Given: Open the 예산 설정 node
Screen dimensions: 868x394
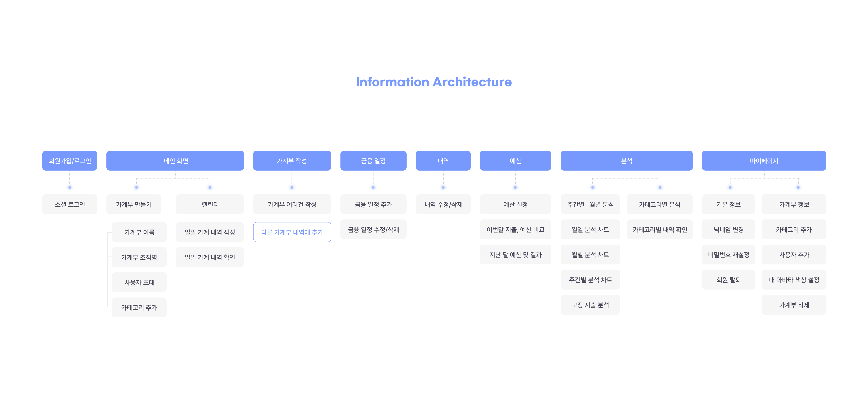Looking at the screenshot, I should tap(515, 204).
